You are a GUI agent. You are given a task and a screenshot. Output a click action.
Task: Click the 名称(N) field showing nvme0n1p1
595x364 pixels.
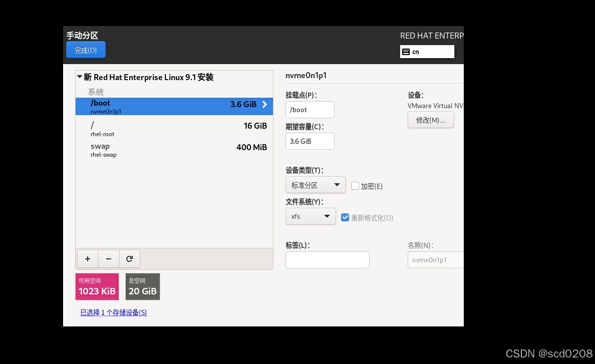click(436, 260)
